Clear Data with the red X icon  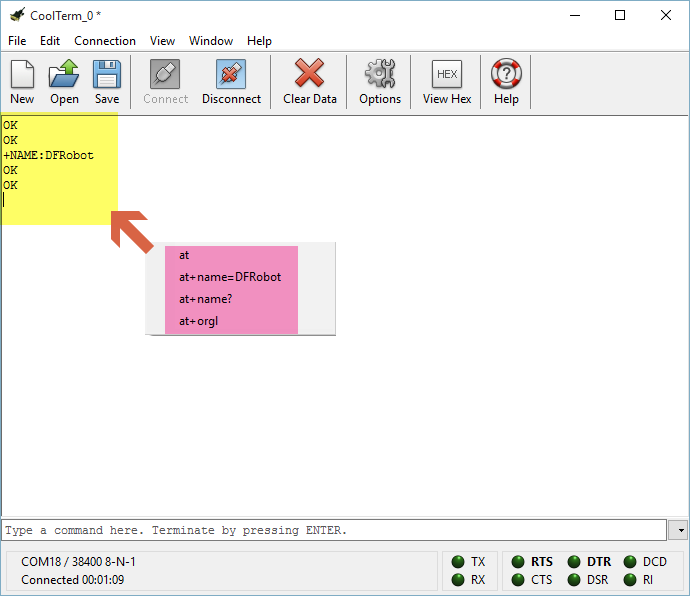[x=309, y=73]
